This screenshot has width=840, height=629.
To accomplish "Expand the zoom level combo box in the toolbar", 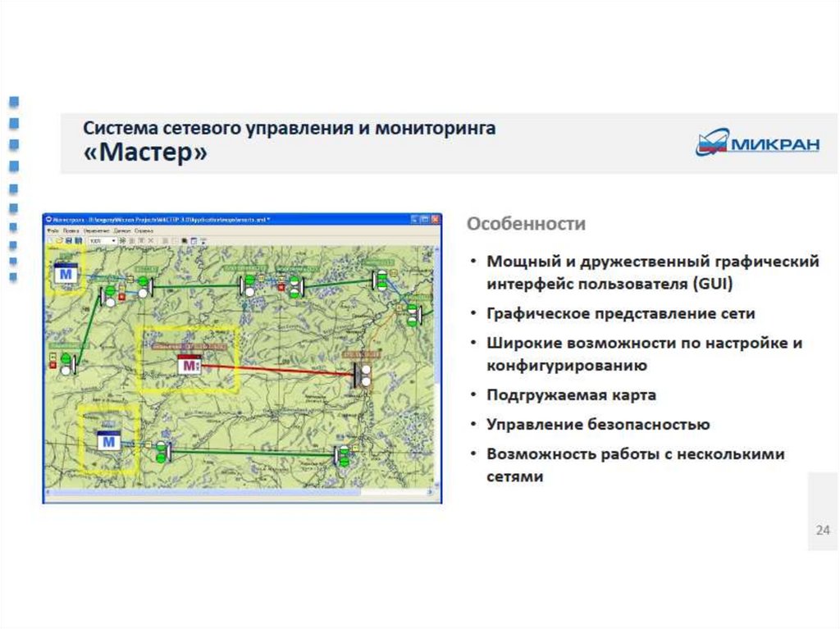I will point(112,241).
